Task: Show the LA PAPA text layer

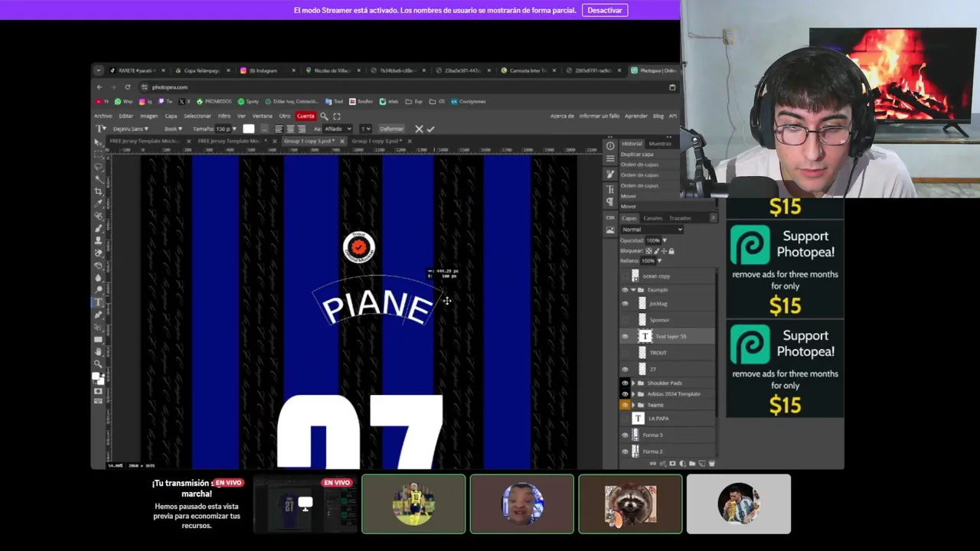Action: (625, 419)
